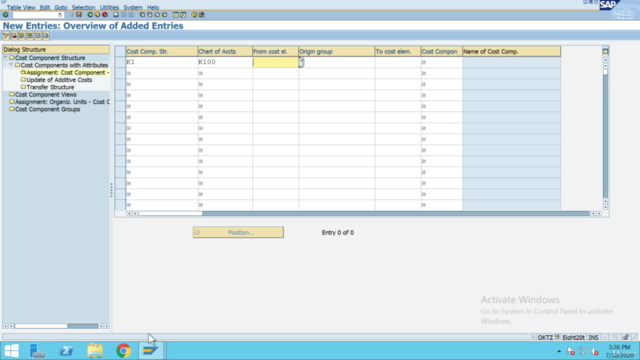Viewport: 640px width, 360px height.
Task: Click the table vertical scrollbar bottom down arrow
Action: 605,207
